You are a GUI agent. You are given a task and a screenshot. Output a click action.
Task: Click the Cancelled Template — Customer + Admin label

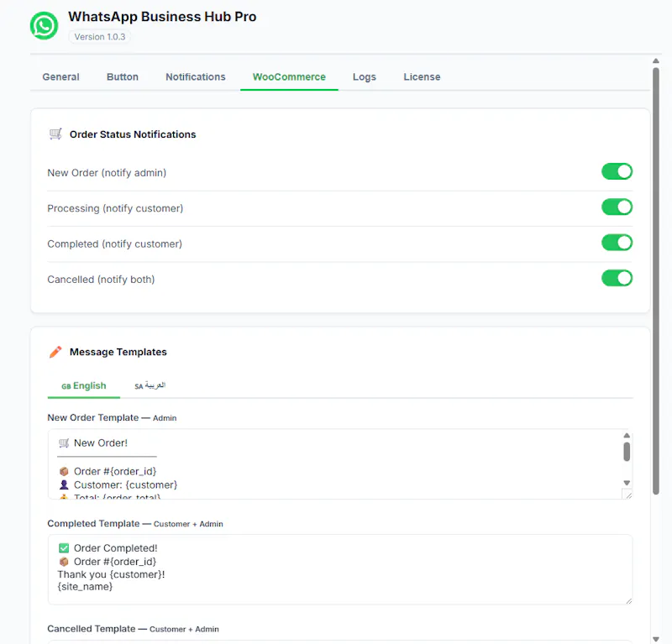[133, 629]
